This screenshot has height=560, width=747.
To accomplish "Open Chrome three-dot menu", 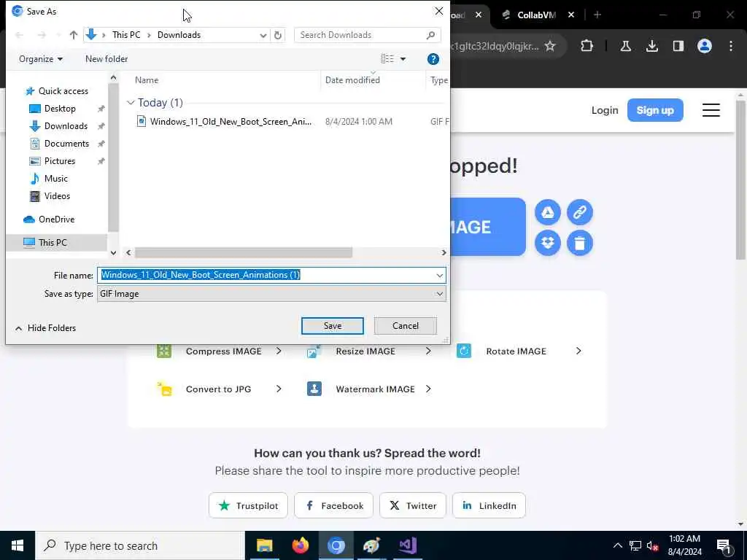I will tap(731, 46).
